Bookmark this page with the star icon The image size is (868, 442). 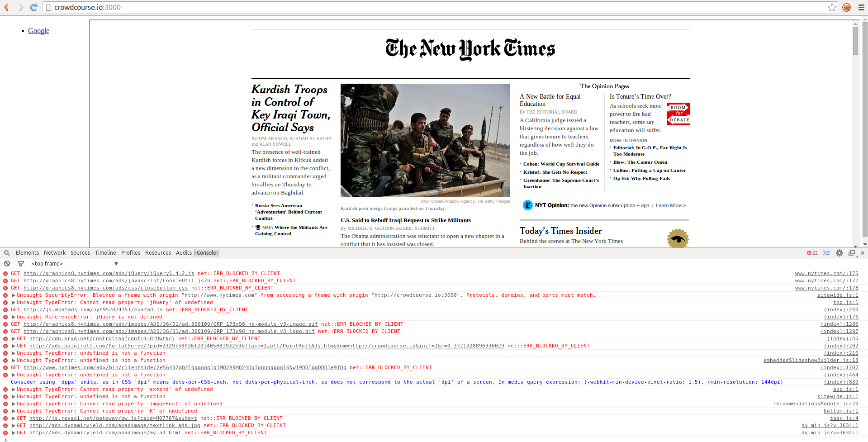coord(832,7)
